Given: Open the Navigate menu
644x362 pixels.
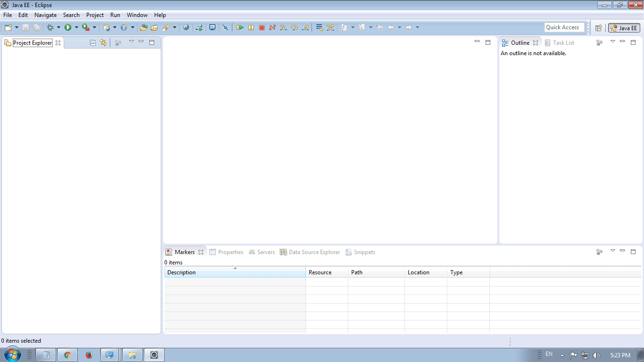Looking at the screenshot, I should (46, 15).
